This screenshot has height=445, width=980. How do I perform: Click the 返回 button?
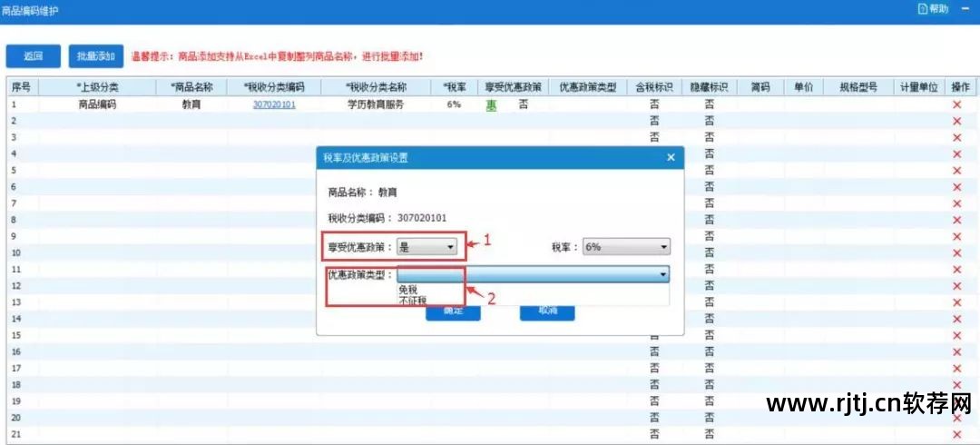point(34,56)
